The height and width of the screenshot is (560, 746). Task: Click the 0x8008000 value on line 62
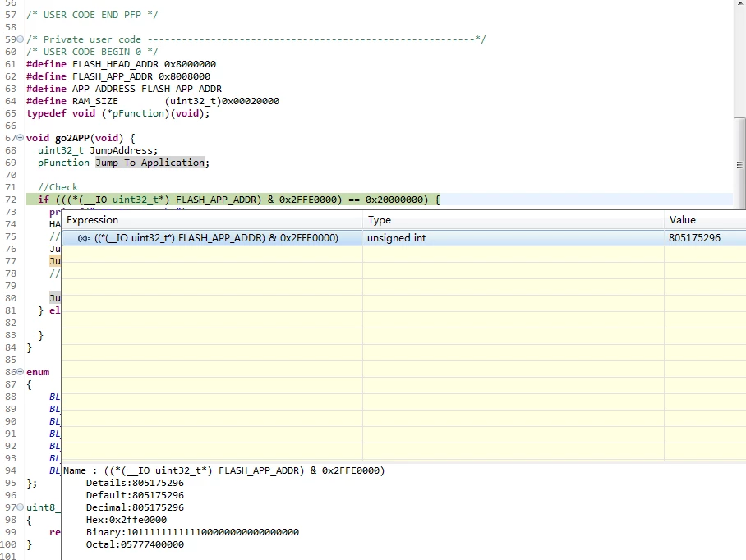[x=184, y=76]
